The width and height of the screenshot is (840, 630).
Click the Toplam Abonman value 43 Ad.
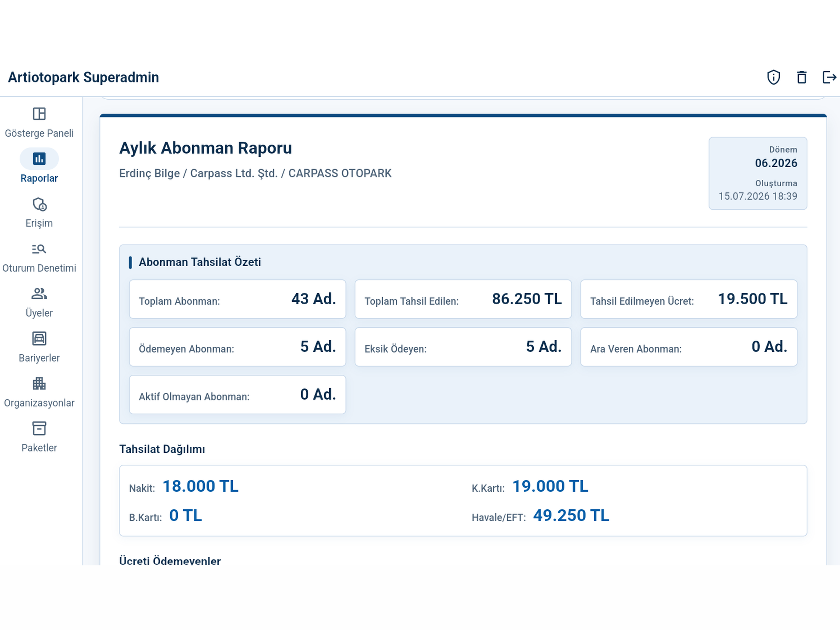click(x=314, y=299)
